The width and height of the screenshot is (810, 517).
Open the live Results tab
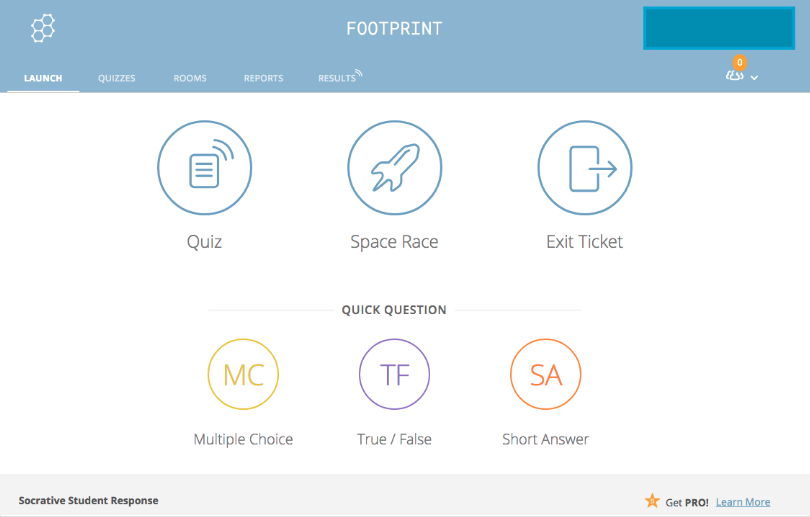(x=339, y=78)
